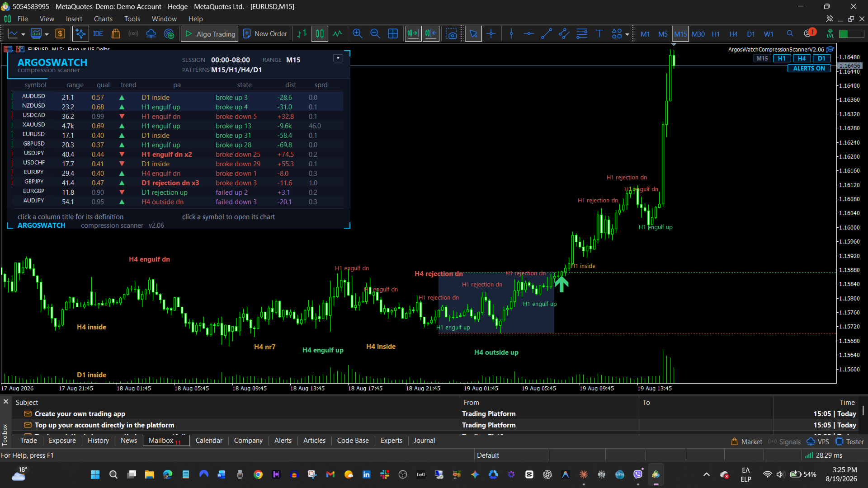This screenshot has height=488, width=868.
Task: Switch chart to line chart type
Action: [x=338, y=34]
